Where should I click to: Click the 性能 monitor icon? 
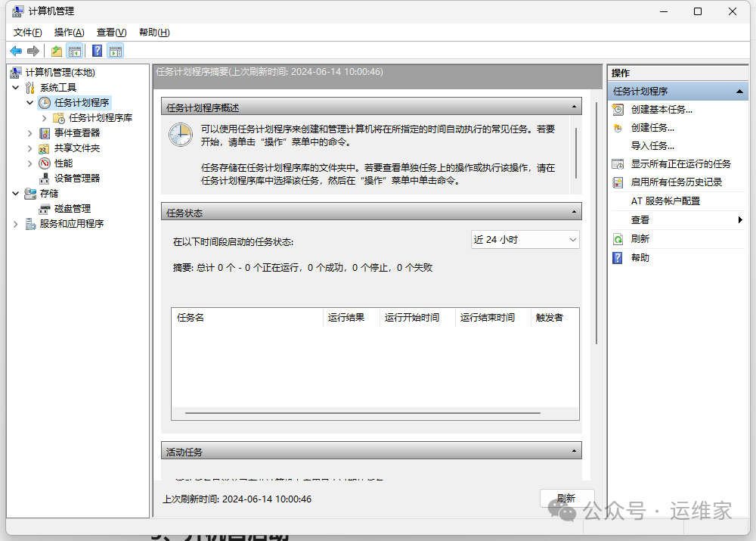click(x=45, y=163)
